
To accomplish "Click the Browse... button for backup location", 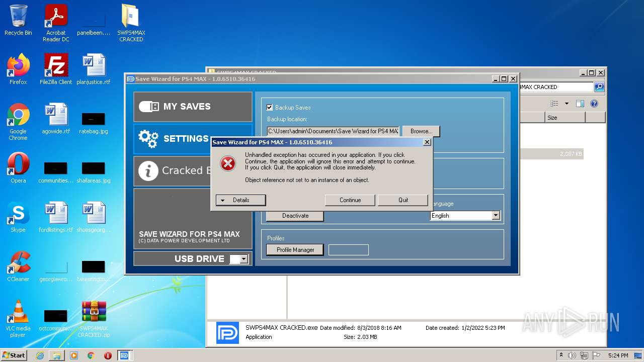I will 421,131.
